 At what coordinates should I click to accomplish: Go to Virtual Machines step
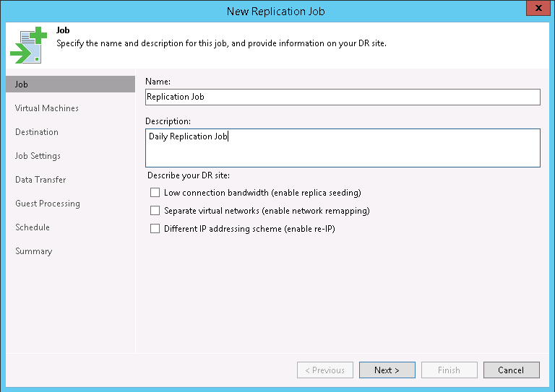pos(47,108)
